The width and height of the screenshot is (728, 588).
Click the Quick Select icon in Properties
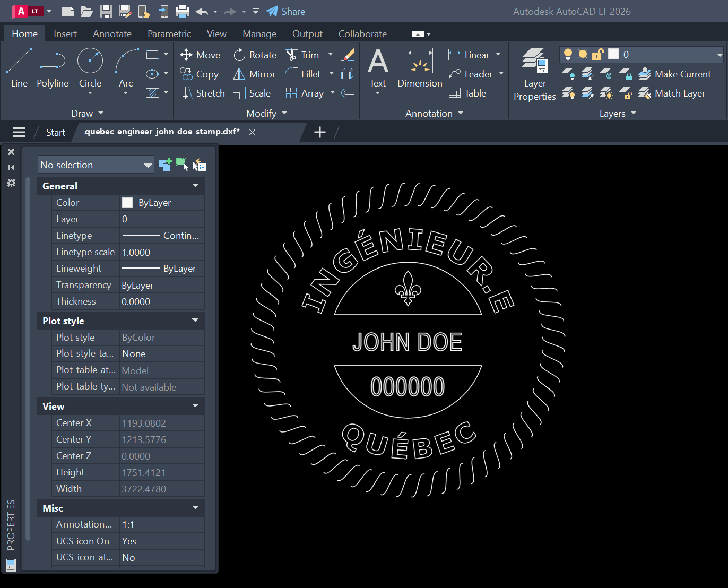tap(199, 165)
